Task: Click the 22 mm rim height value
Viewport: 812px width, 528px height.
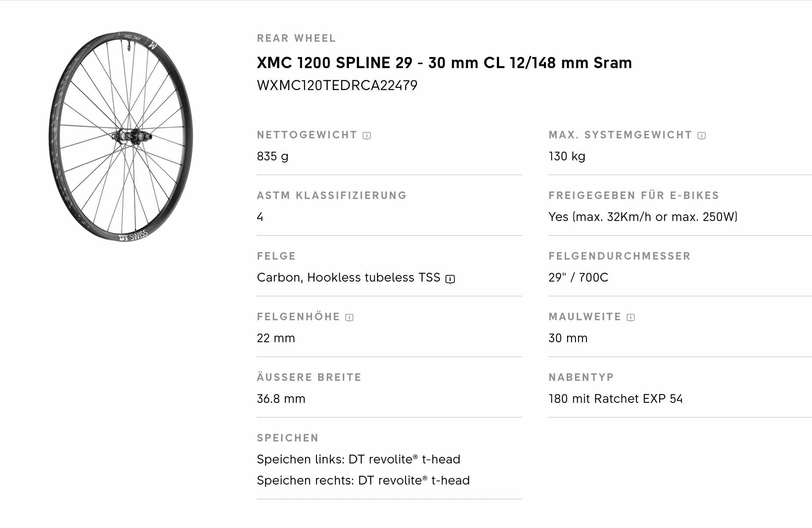Action: tap(276, 338)
